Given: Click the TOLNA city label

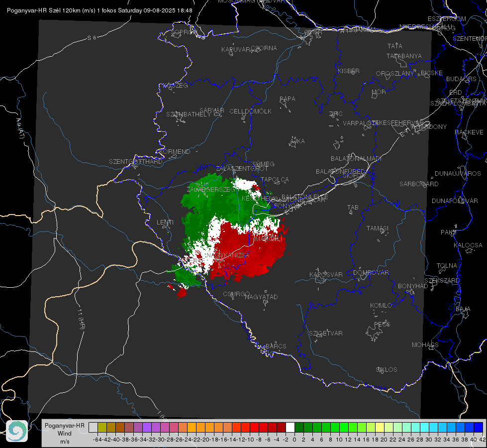Looking at the screenshot, I should pos(447,265).
